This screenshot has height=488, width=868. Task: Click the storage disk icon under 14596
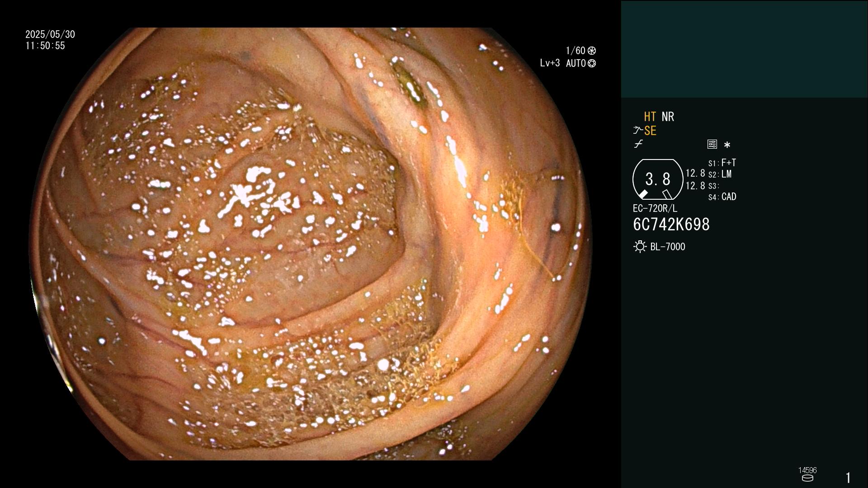click(807, 478)
